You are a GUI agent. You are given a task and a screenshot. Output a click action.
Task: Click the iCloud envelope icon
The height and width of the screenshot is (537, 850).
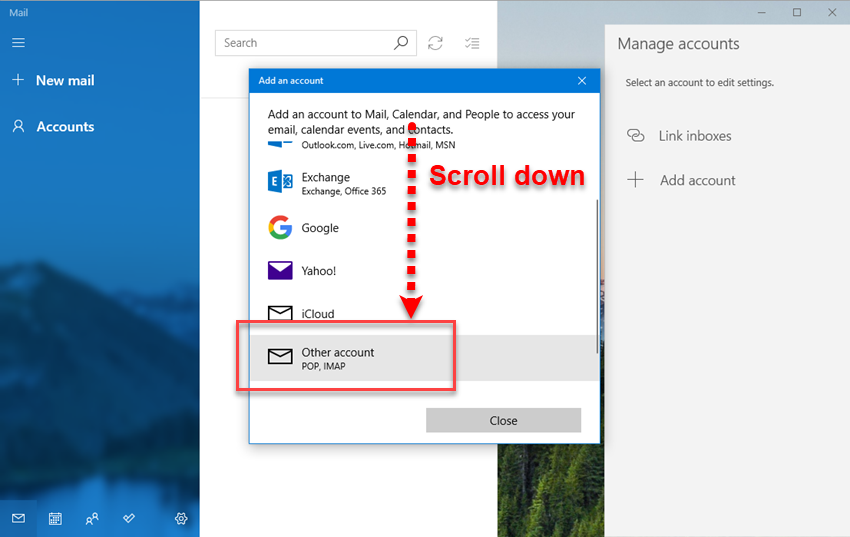pyautogui.click(x=280, y=313)
